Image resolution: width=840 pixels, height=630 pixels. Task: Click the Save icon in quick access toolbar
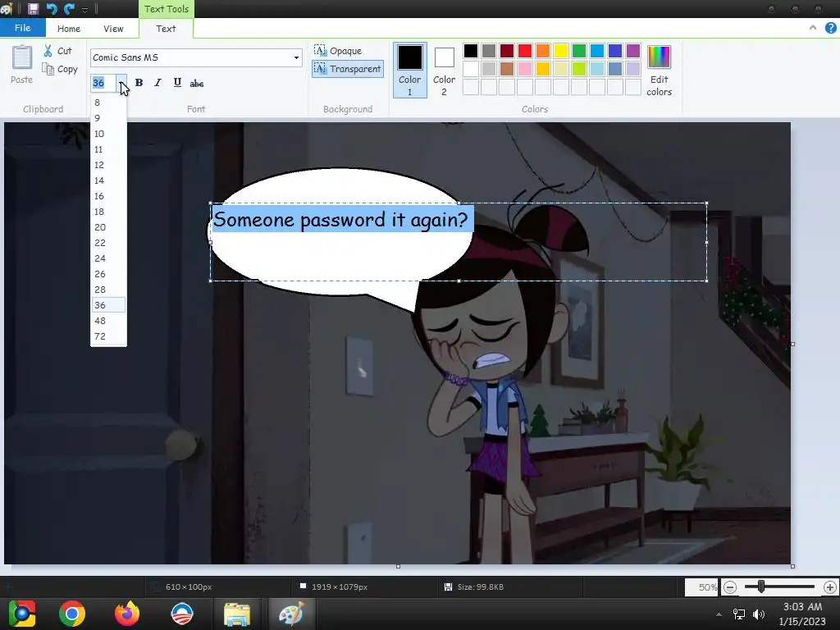[x=33, y=8]
